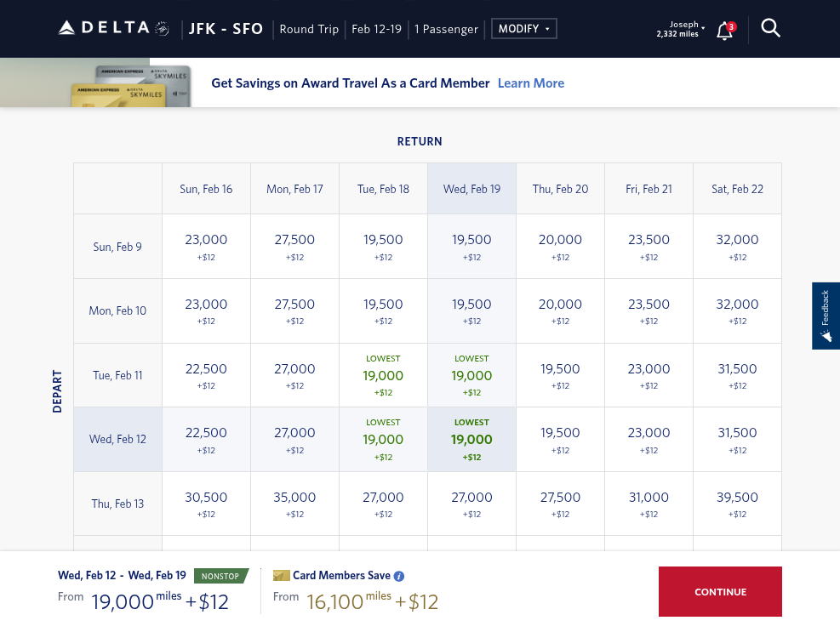This screenshot has width=840, height=632.
Task: Select the Wed, Feb 12 depart row header
Action: (x=117, y=439)
